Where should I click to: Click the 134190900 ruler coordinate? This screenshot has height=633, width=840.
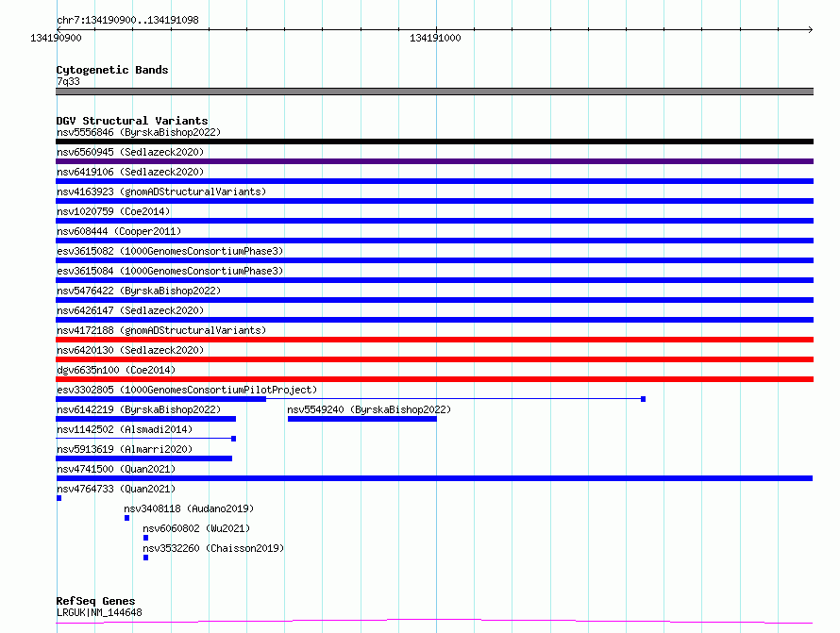56,38
